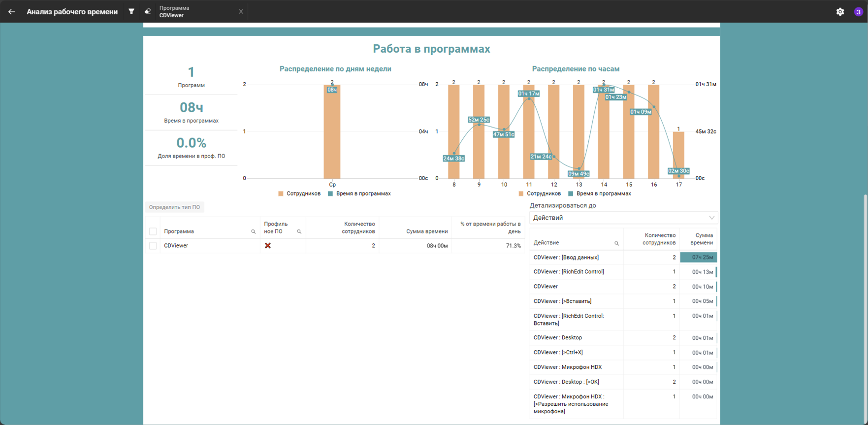Check the select-all checkbox in table header
The height and width of the screenshot is (425, 868).
[x=153, y=231]
